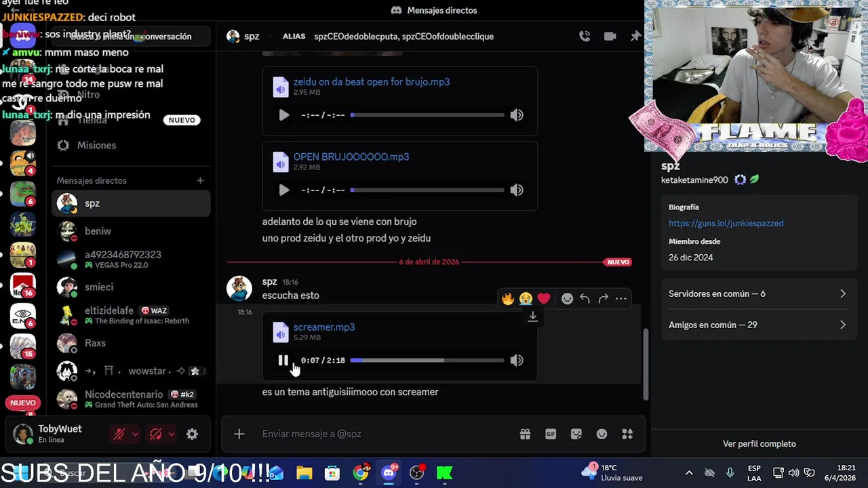868x488 pixels.
Task: Click the Enviar mensaje a @spz field
Action: click(x=387, y=434)
